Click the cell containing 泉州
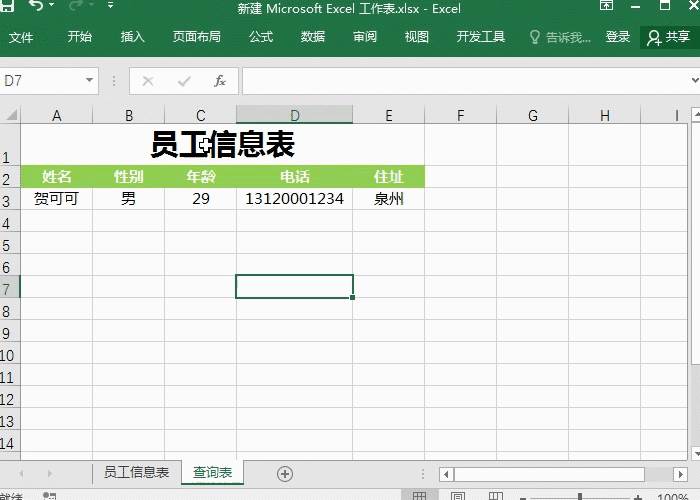The width and height of the screenshot is (700, 500). click(x=389, y=199)
